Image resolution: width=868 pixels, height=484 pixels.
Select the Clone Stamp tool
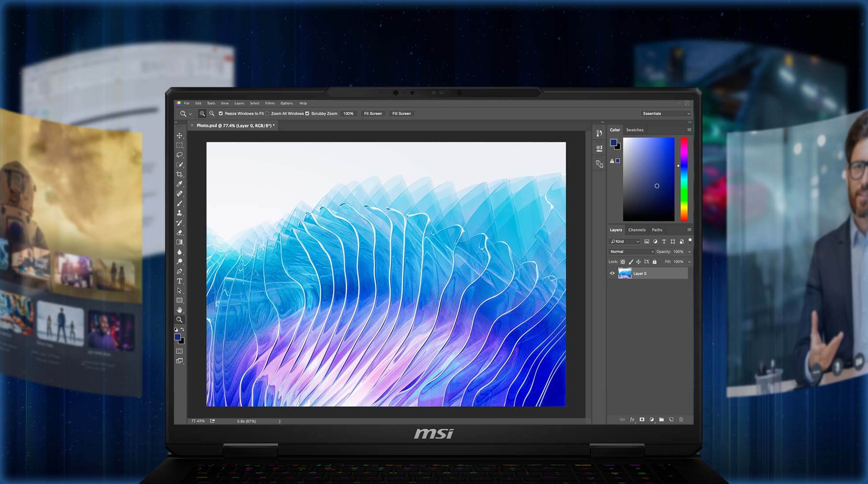pos(180,213)
